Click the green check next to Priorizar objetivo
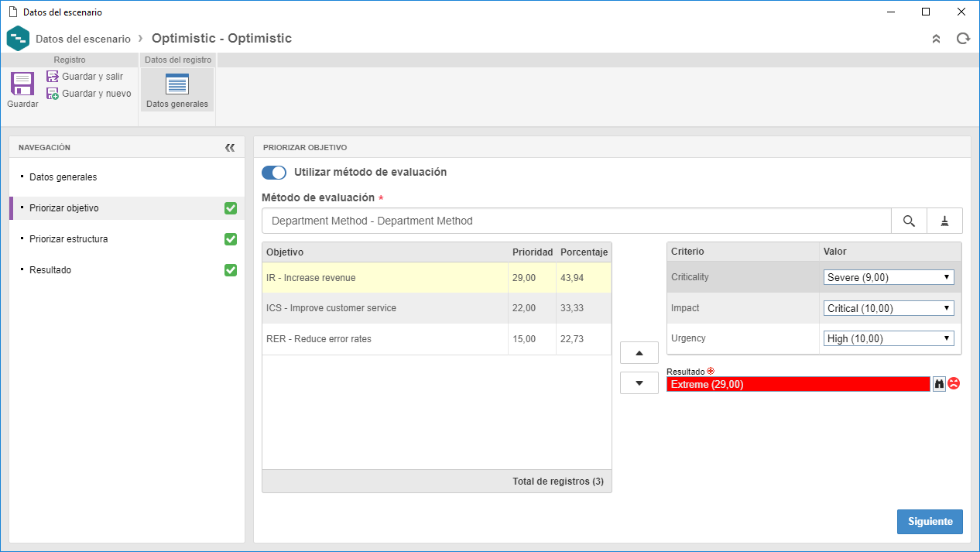This screenshot has width=980, height=552. pos(230,208)
